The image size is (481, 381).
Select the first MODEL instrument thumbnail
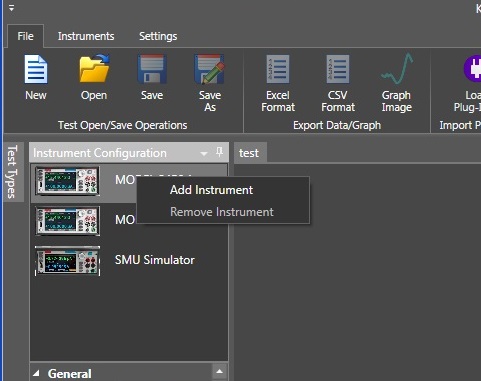67,181
